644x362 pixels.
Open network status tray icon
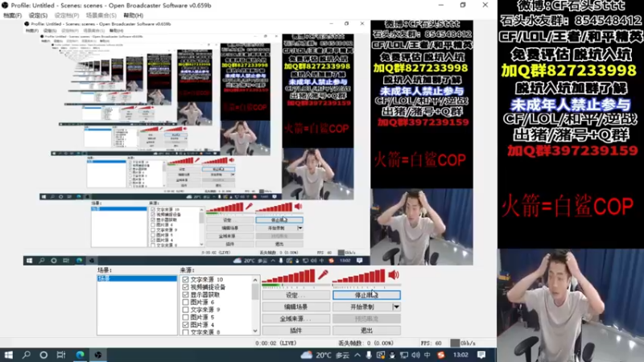(x=404, y=355)
